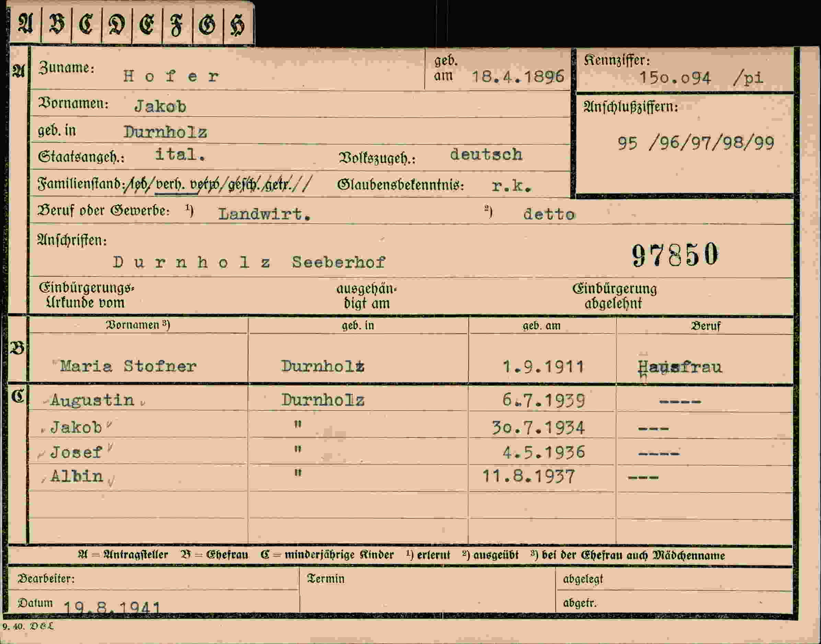Select the 'abgelegt' label

pos(583,579)
